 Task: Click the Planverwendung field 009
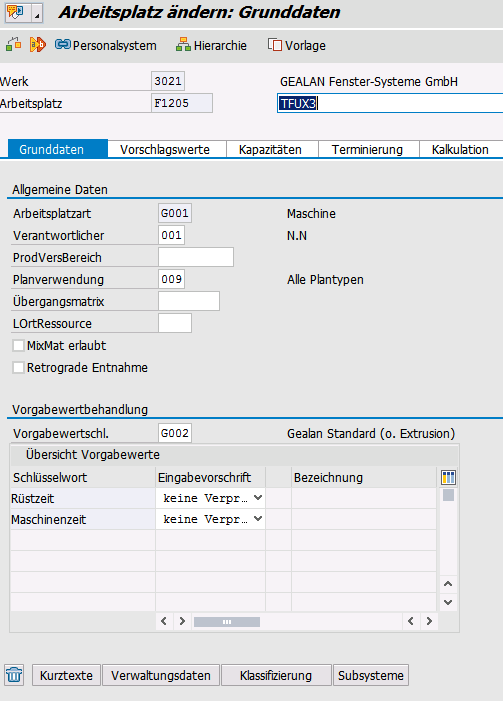[x=171, y=279]
